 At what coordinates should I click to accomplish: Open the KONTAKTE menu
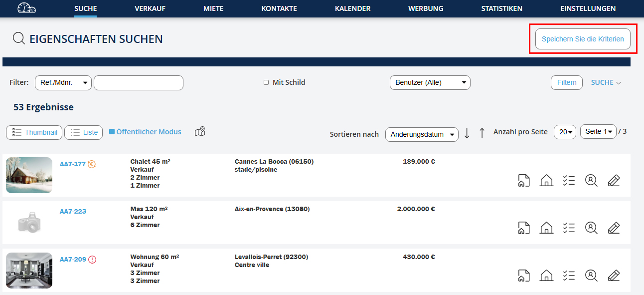click(x=279, y=8)
